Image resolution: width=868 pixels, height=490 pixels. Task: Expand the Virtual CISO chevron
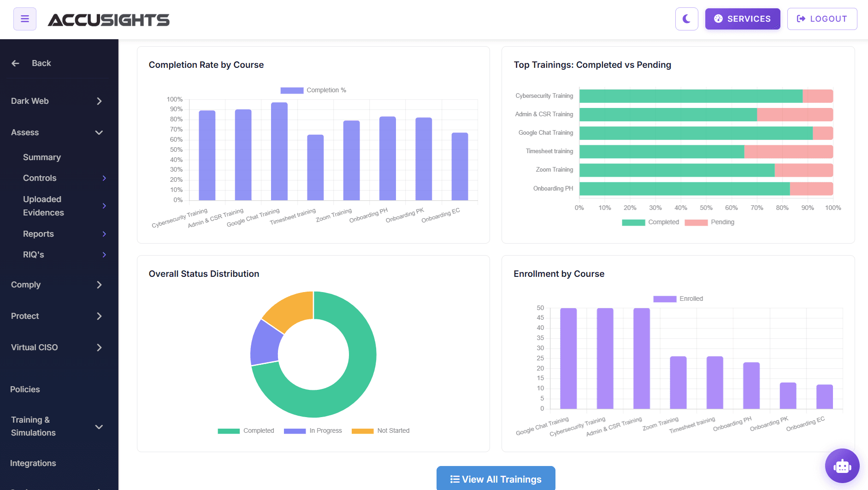(x=99, y=347)
